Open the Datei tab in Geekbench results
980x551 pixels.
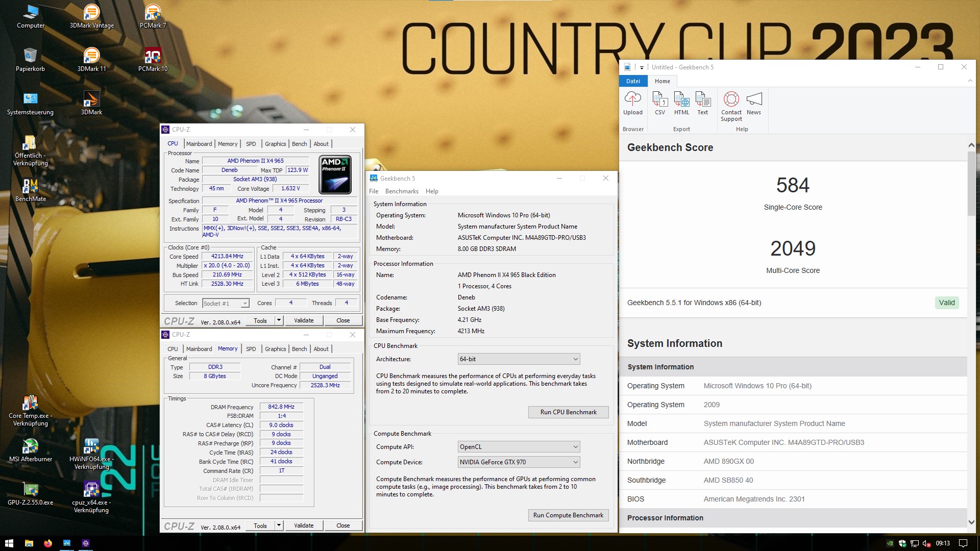(x=633, y=81)
